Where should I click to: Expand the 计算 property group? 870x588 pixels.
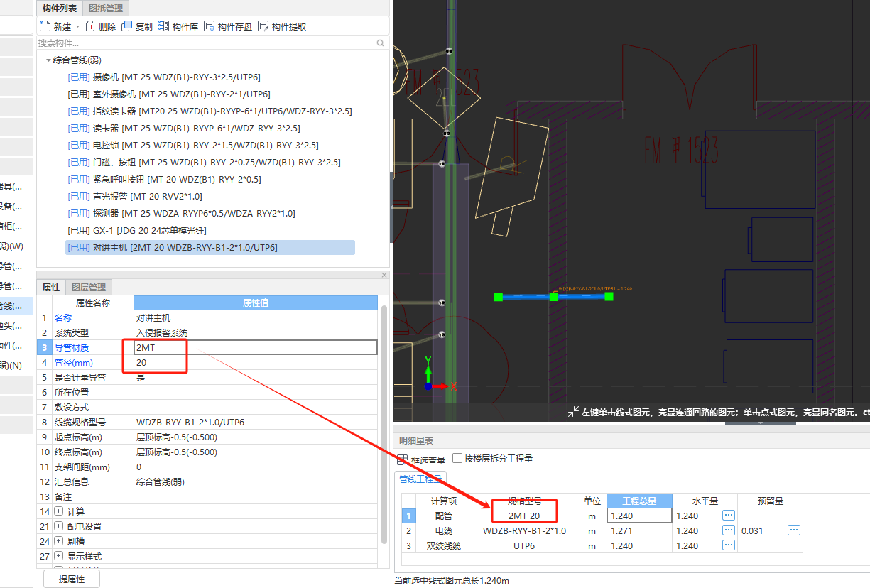click(x=58, y=511)
